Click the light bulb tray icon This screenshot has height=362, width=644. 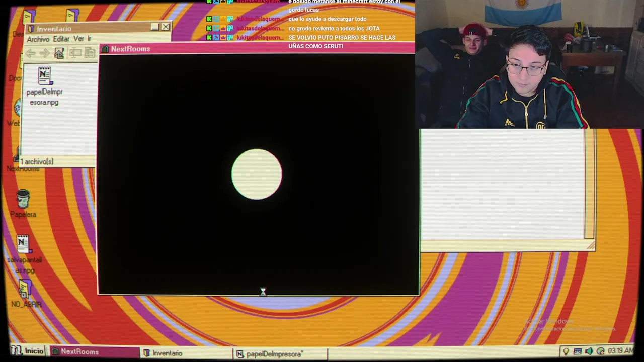(566, 351)
